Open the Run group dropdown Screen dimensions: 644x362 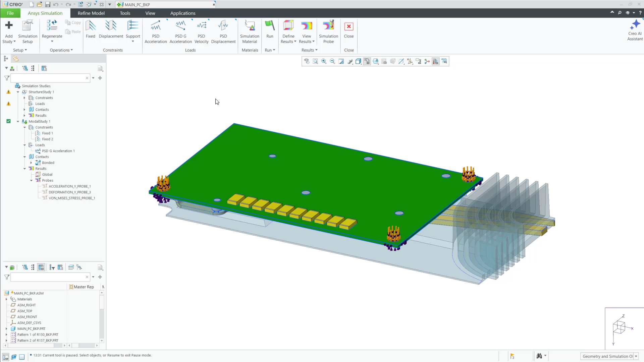coord(270,50)
